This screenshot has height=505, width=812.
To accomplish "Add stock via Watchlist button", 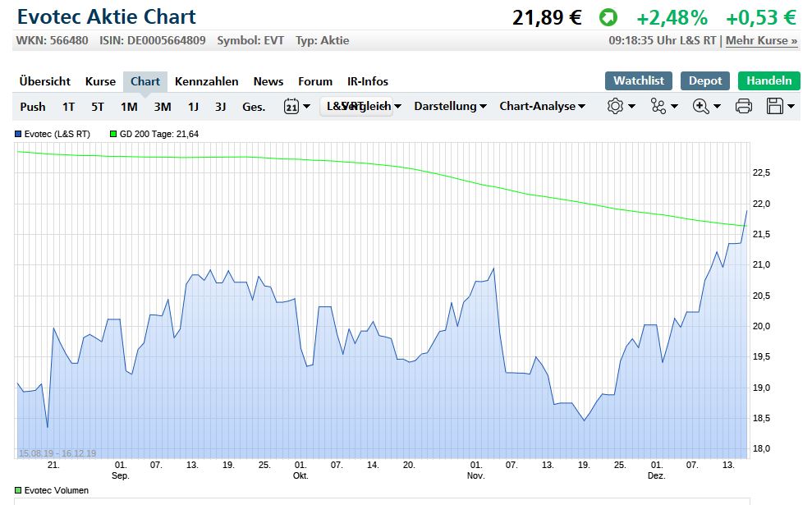I will click(x=639, y=80).
